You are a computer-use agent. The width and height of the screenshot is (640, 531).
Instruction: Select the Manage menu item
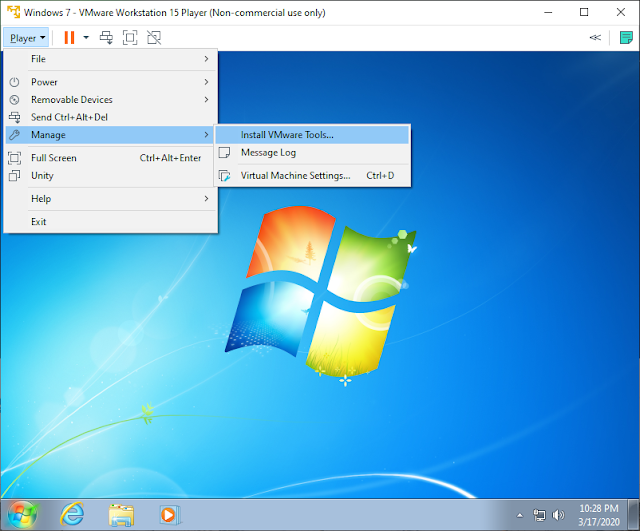[x=110, y=135]
